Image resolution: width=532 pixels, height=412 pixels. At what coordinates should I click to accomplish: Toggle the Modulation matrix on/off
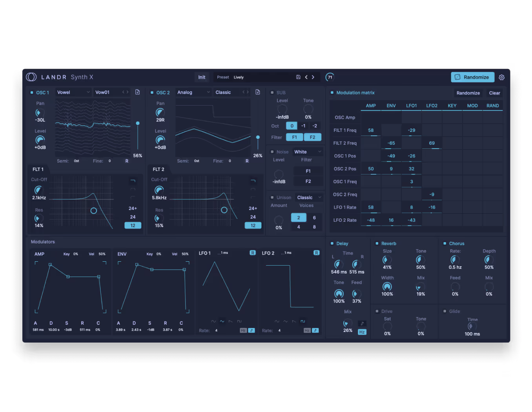[x=332, y=93]
